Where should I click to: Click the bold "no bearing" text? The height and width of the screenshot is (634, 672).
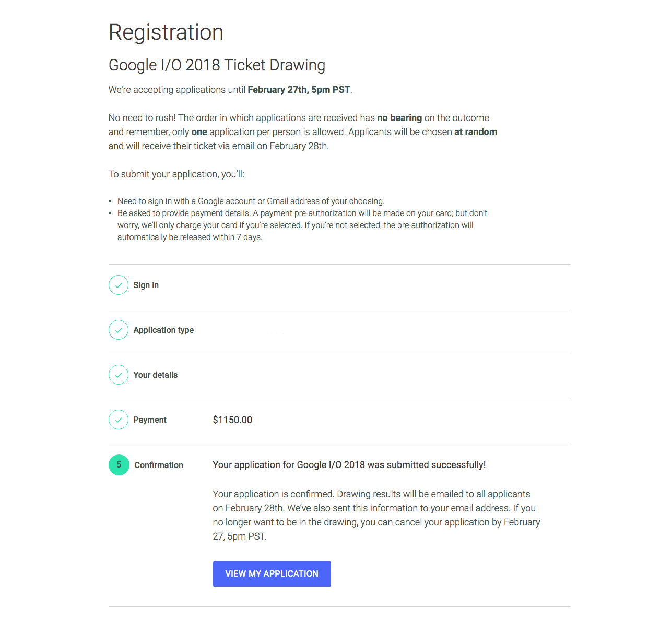pos(399,118)
